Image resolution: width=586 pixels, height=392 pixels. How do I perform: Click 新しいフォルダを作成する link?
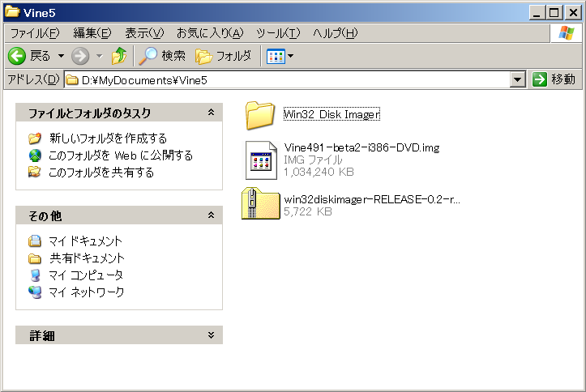click(108, 138)
